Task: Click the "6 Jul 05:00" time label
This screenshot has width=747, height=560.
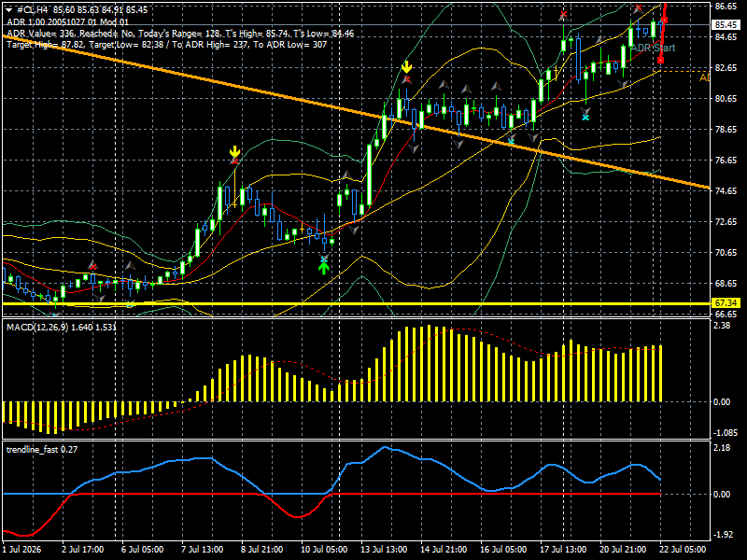Action: coord(143,550)
